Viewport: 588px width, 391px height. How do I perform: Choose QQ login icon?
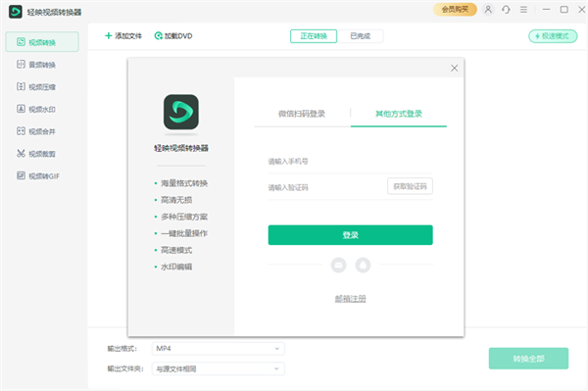click(x=363, y=265)
